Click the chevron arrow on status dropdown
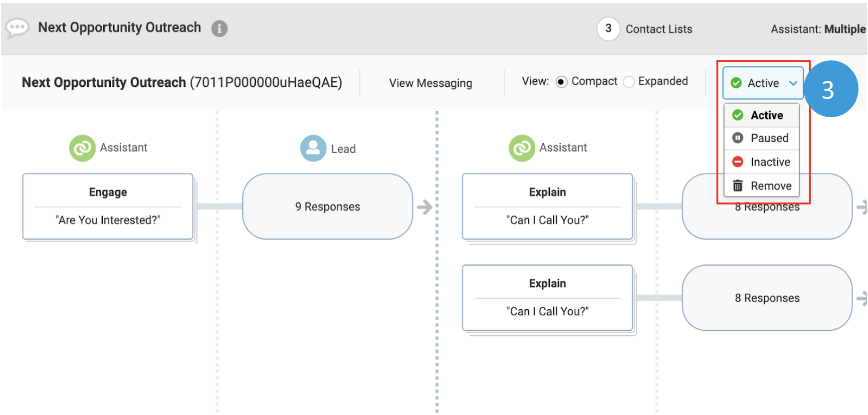 point(793,83)
